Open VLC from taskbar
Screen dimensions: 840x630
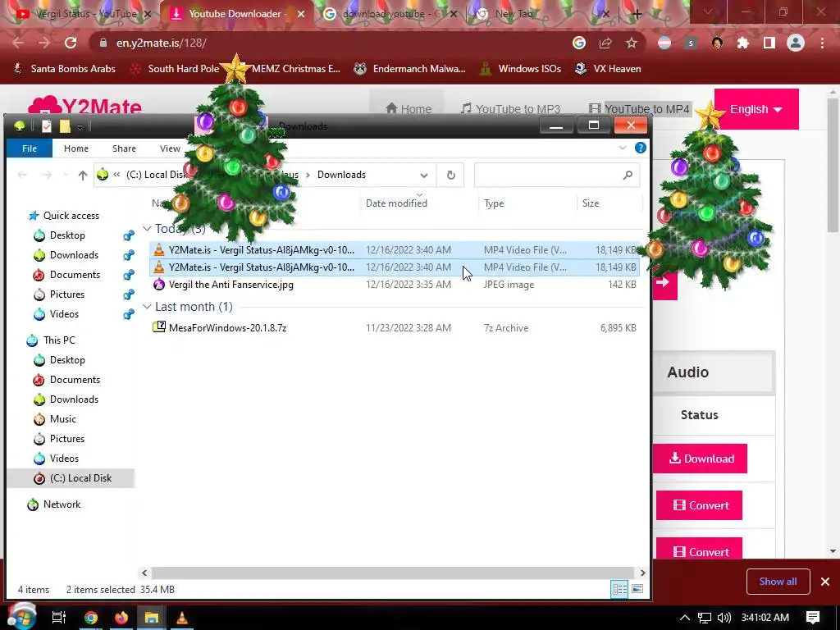pyautogui.click(x=182, y=618)
